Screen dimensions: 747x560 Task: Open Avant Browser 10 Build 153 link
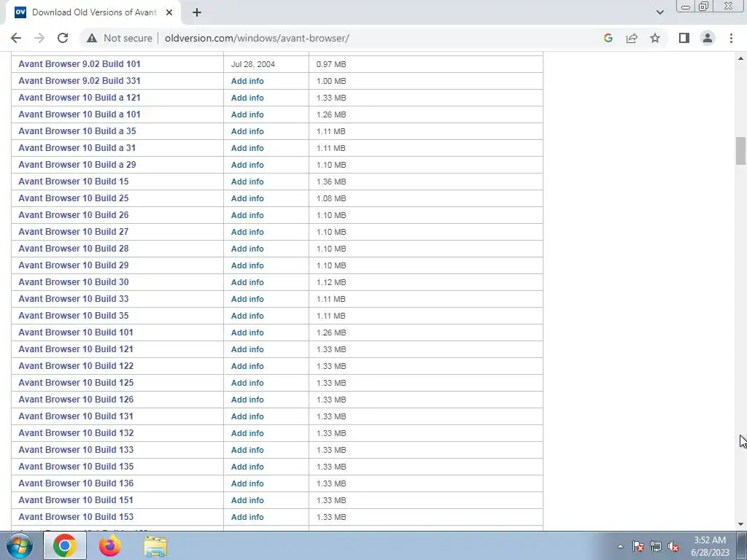(x=76, y=517)
